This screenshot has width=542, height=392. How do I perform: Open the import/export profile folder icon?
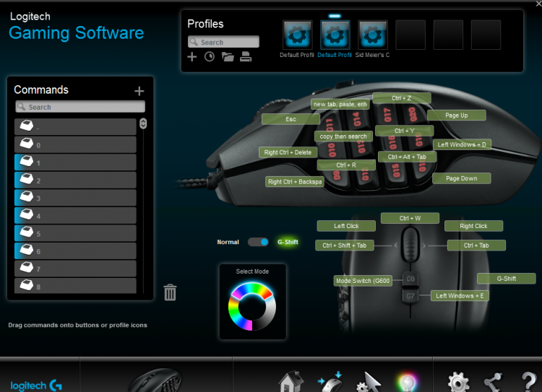(x=228, y=57)
